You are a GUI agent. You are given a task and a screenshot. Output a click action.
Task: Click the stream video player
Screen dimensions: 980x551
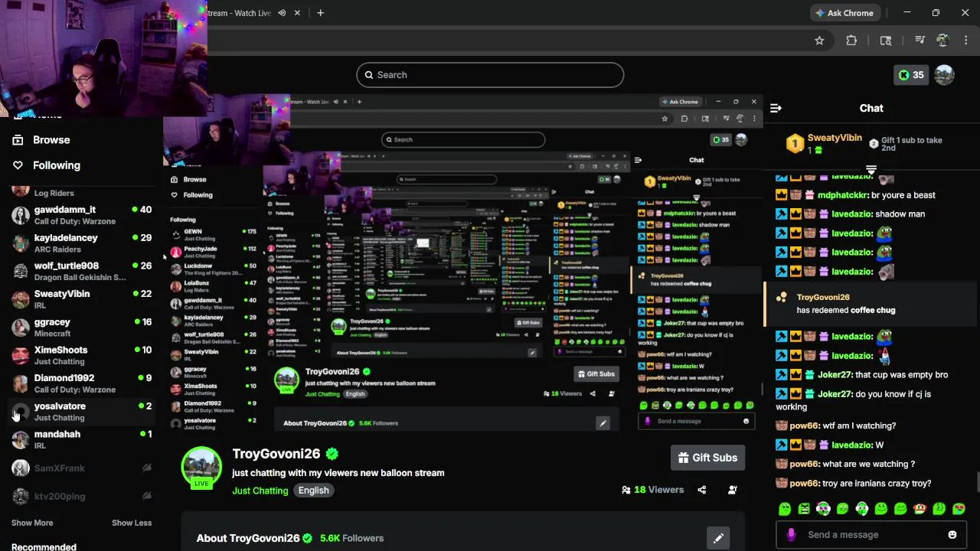click(463, 264)
